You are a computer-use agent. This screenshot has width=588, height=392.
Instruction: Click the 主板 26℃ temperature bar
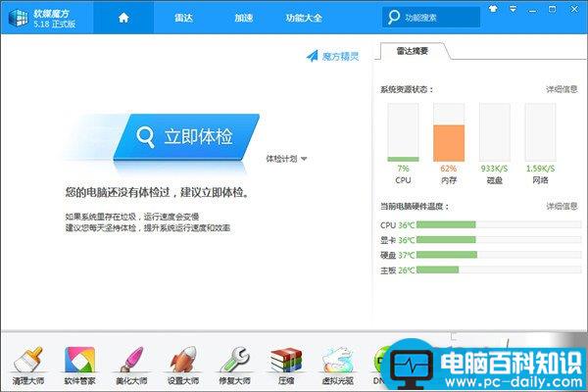499,269
